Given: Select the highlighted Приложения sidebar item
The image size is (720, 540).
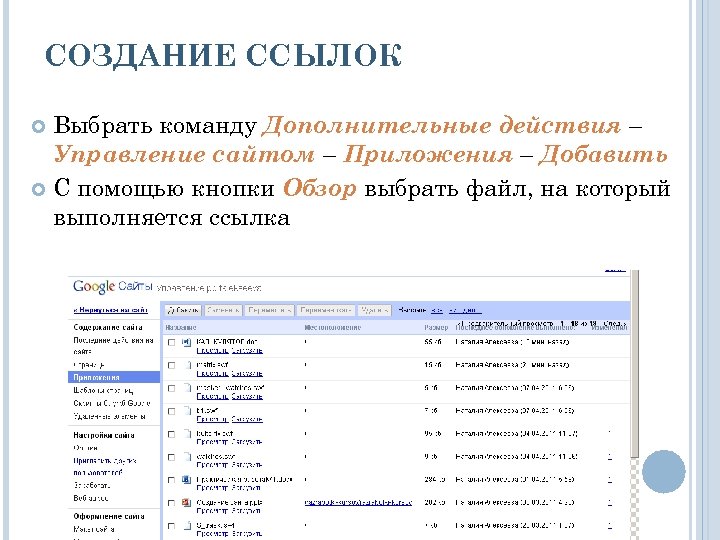Looking at the screenshot, I should tap(114, 377).
